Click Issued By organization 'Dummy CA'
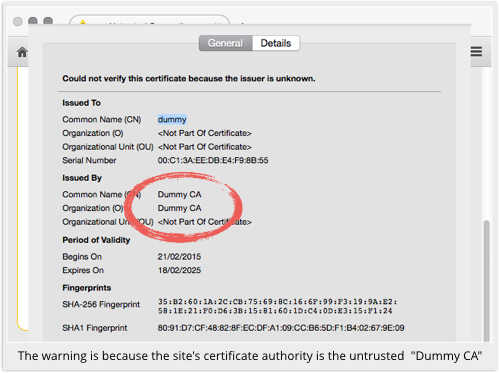 point(179,208)
